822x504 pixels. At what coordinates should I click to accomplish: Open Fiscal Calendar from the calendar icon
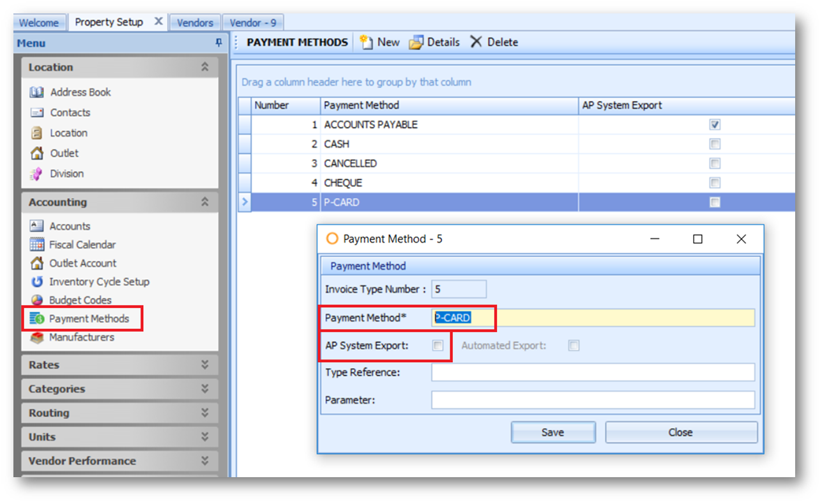pyautogui.click(x=37, y=245)
